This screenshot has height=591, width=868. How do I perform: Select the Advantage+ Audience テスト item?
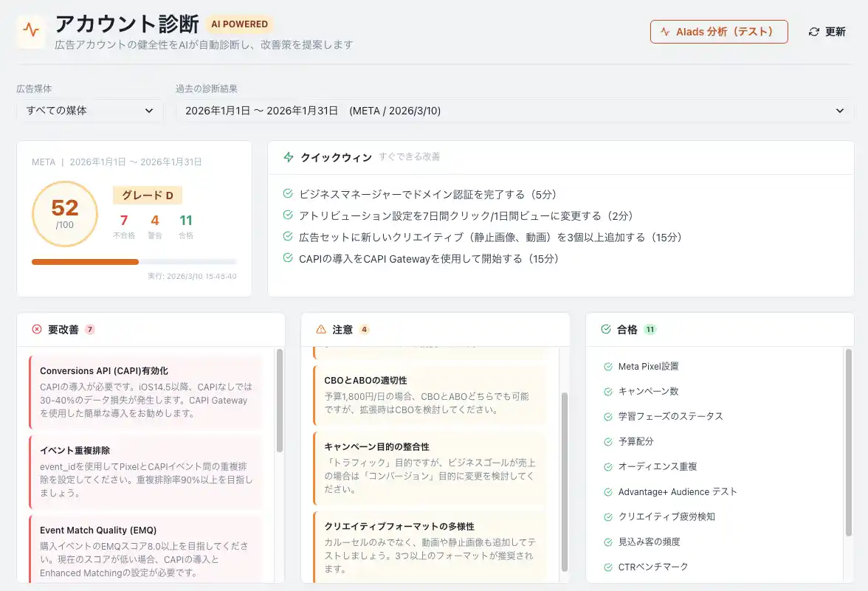[677, 492]
